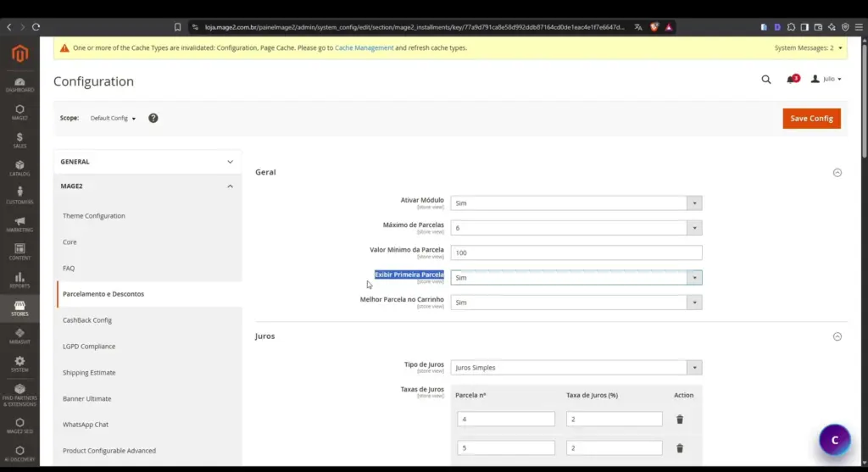868x472 pixels.
Task: Collapse the Geral fieldset
Action: [x=837, y=173]
